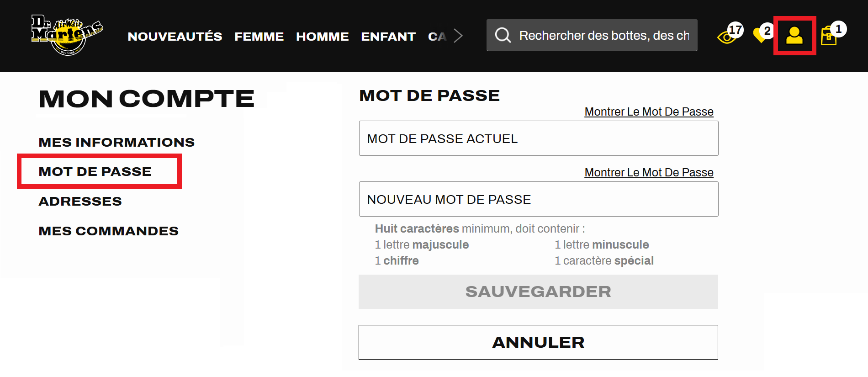Open recently viewed items eye icon

(727, 37)
